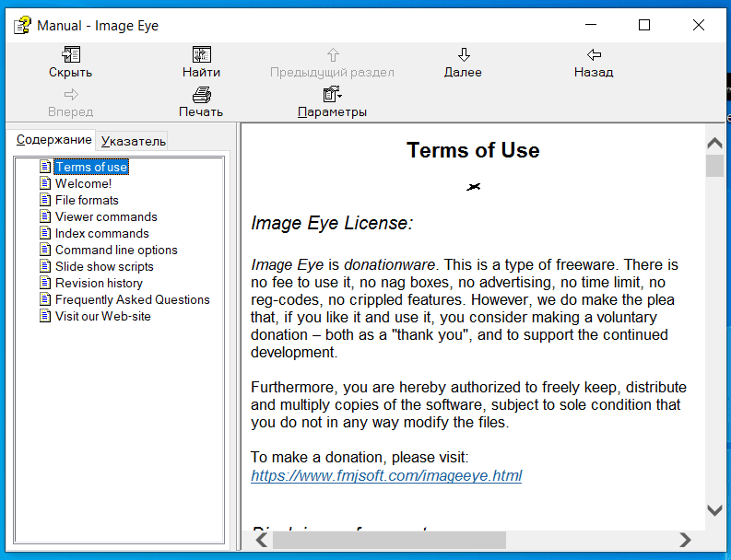Screen dimensions: 731x560
Task: Click the Вперед (Forward) arrow icon
Action: [x=71, y=95]
